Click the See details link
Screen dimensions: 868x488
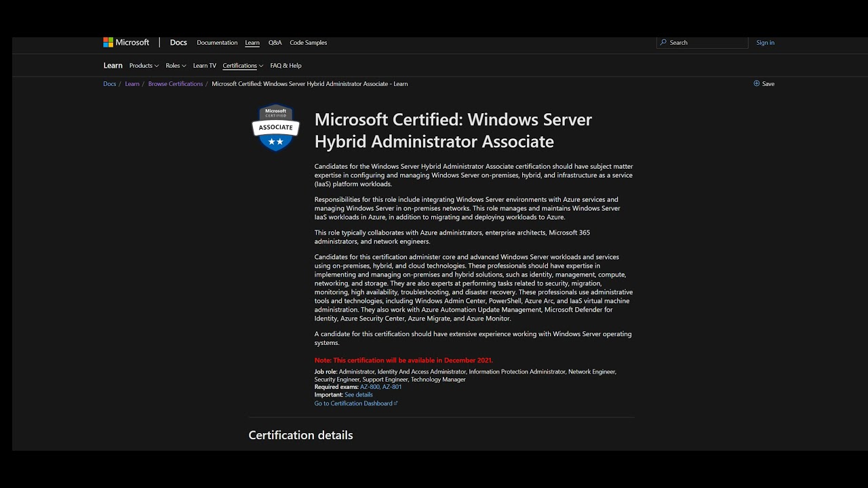click(x=359, y=395)
